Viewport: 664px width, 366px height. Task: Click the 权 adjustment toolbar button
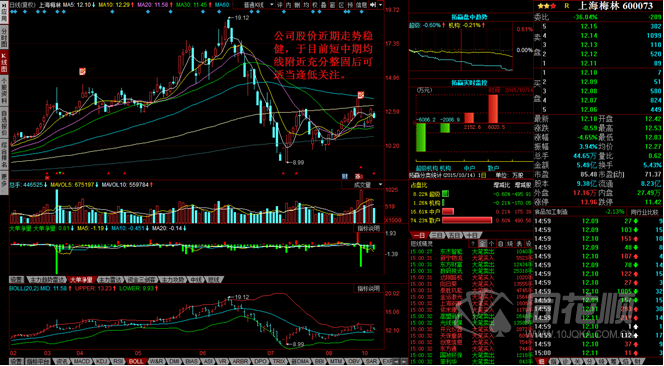(x=315, y=5)
